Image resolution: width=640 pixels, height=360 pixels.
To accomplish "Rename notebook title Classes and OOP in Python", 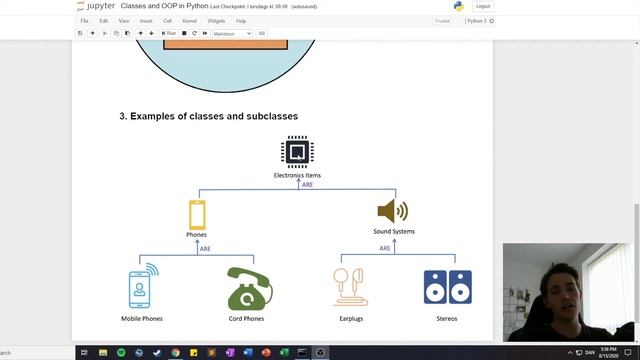I will click(164, 6).
